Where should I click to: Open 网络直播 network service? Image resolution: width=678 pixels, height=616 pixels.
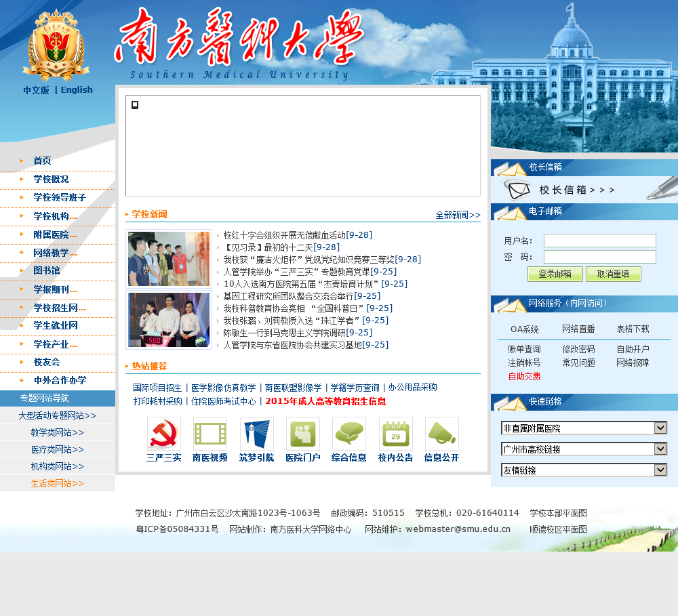coord(578,329)
